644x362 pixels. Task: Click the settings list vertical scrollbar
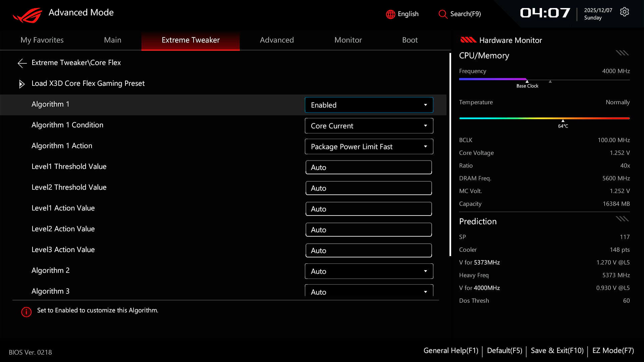pyautogui.click(x=450, y=154)
